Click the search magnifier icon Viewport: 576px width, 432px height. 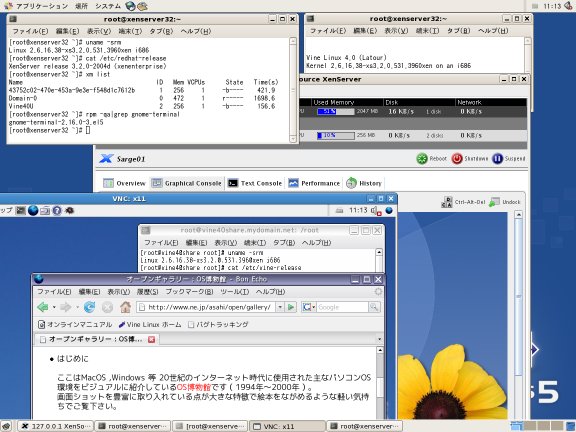coord(374,307)
